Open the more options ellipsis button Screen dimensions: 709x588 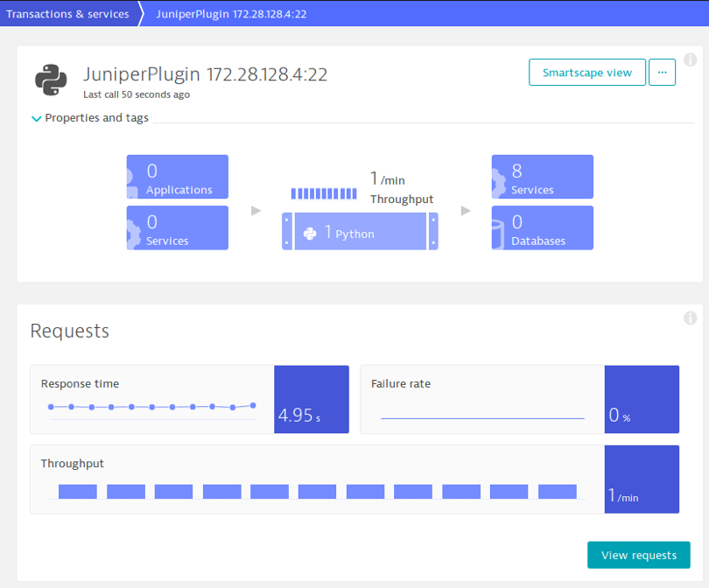tap(662, 73)
